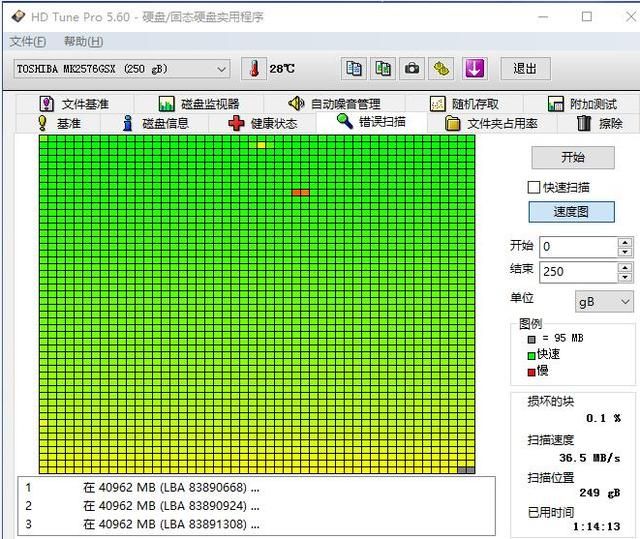The width and height of the screenshot is (640, 539).
Task: Expand the 单位 gB unit dropdown
Action: 604,302
